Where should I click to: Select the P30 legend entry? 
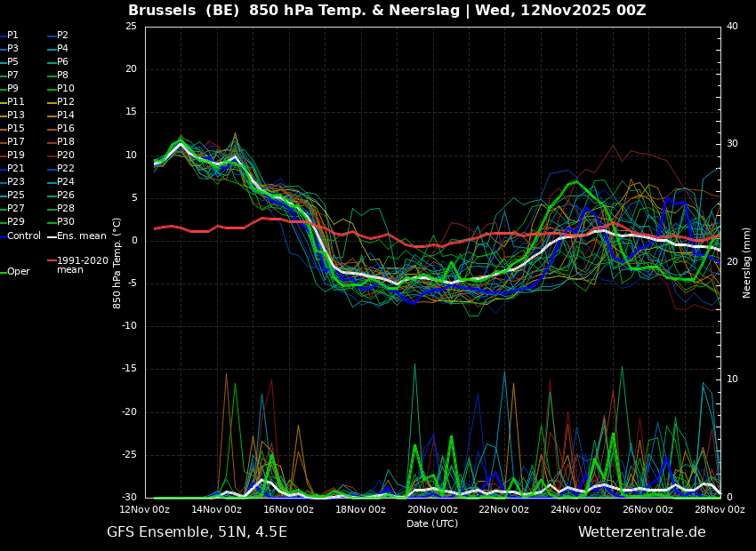(66, 222)
